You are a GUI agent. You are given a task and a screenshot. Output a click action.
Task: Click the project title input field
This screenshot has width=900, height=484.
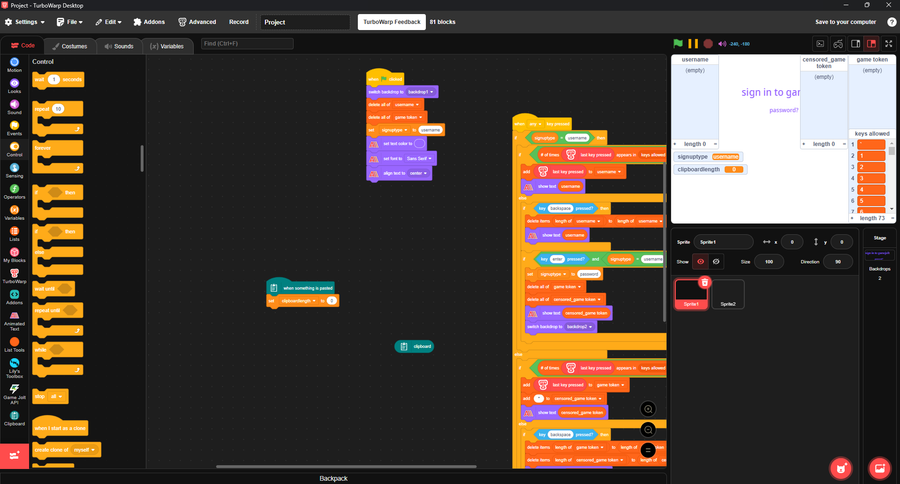click(305, 22)
